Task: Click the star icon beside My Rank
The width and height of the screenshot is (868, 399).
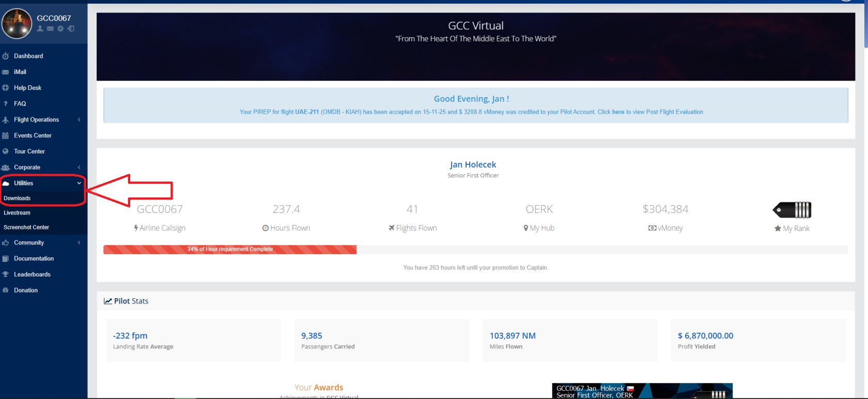Action: 778,228
